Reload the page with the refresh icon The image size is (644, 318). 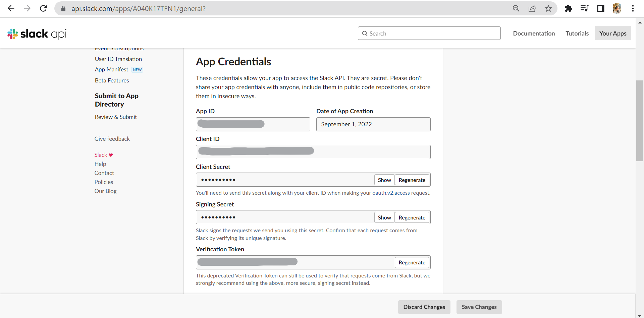[x=43, y=8]
